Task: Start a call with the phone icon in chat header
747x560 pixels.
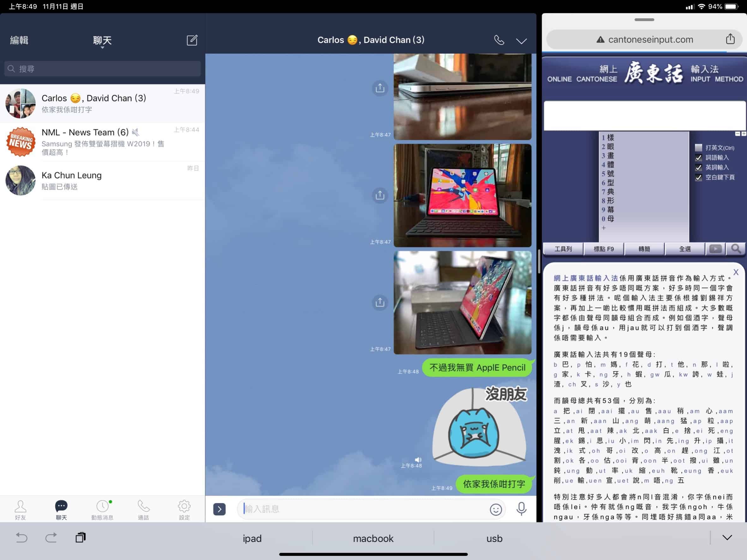Action: tap(499, 40)
